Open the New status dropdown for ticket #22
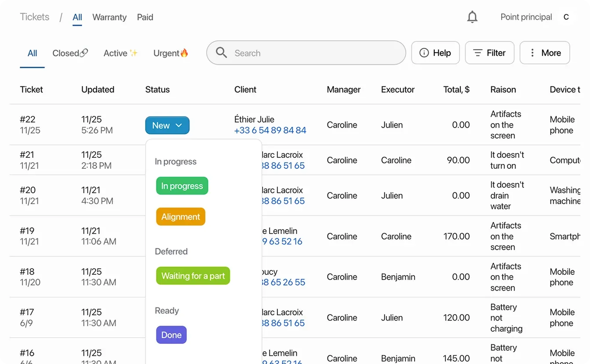The width and height of the screenshot is (590, 364). [167, 125]
